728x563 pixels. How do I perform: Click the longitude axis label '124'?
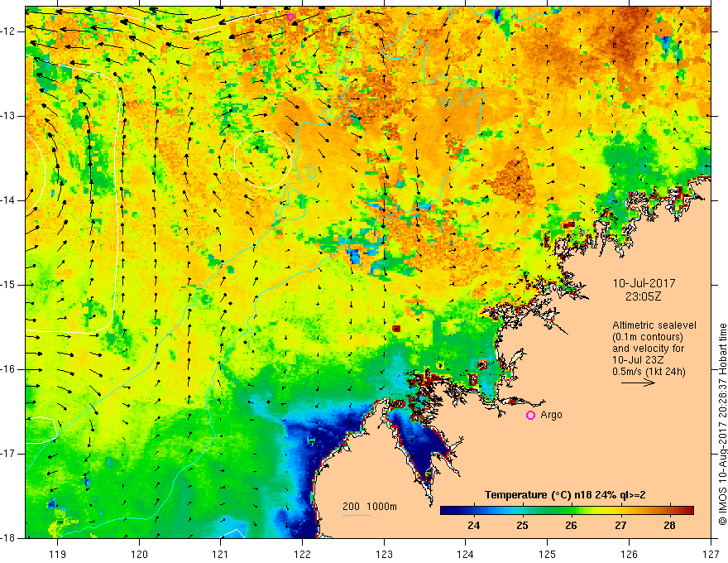pyautogui.click(x=466, y=554)
